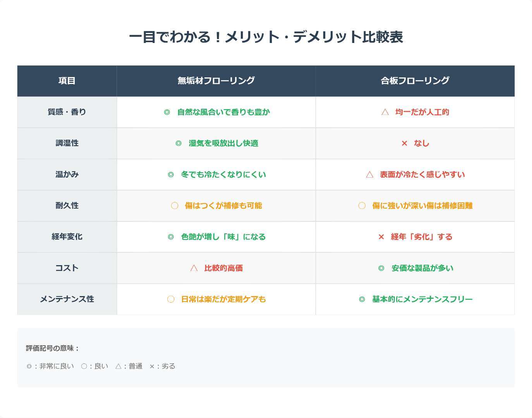This screenshot has height=418, width=532.
Task: Click the page title メリット・デメリット比較表
Action: click(266, 37)
